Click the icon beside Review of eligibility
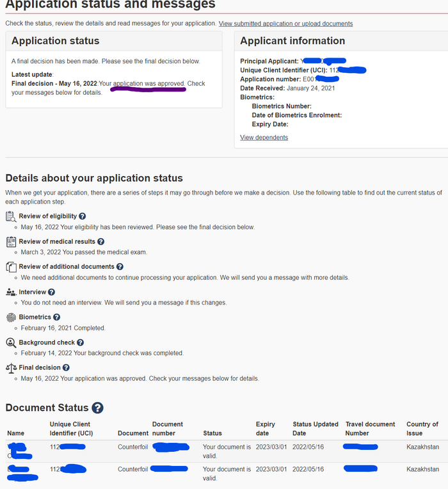Viewport: 448px width, 489px height. (x=11, y=216)
